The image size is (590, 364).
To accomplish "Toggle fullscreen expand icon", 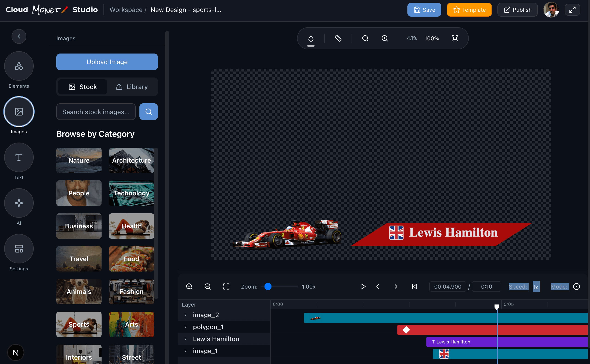I will 572,10.
